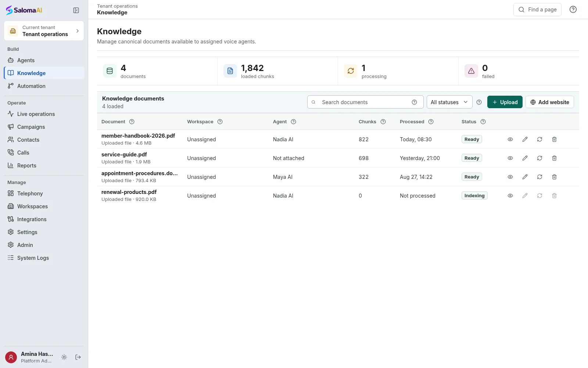The width and height of the screenshot is (588, 368).
Task: Click the Upload button
Action: tap(505, 102)
